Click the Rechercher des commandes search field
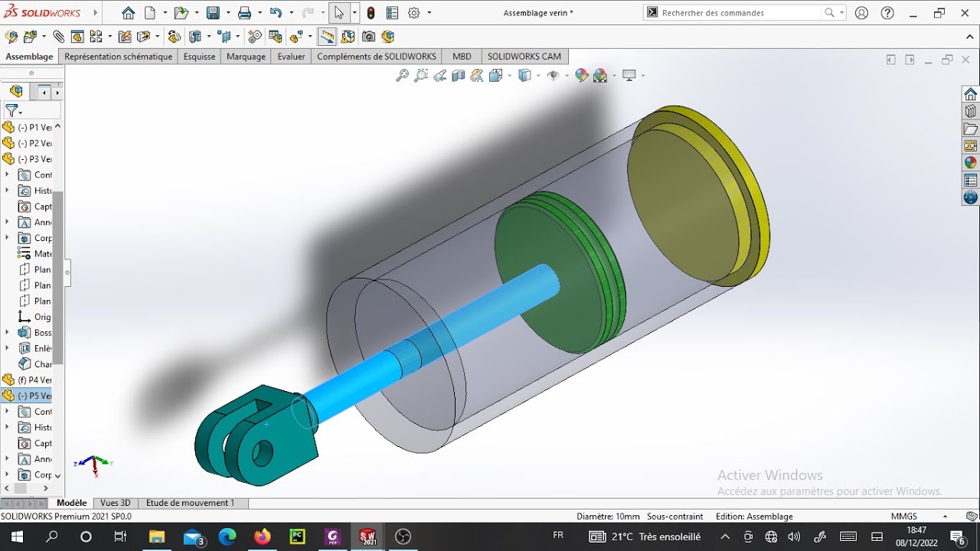Screen dimensions: 980x551 741,13
